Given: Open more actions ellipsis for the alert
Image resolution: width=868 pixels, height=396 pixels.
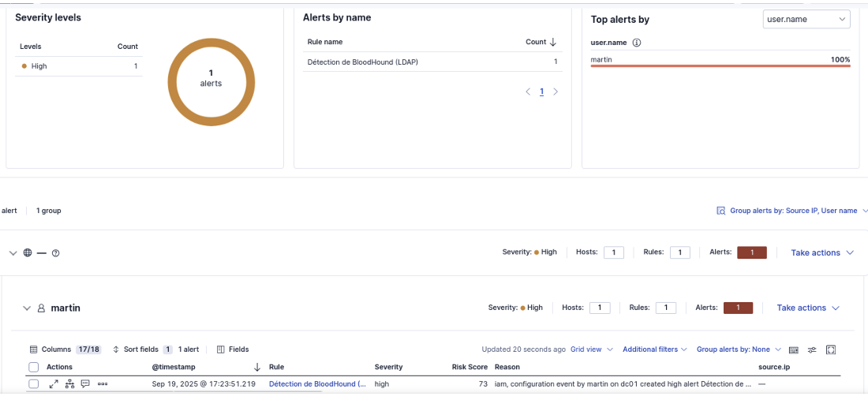Looking at the screenshot, I should point(103,384).
